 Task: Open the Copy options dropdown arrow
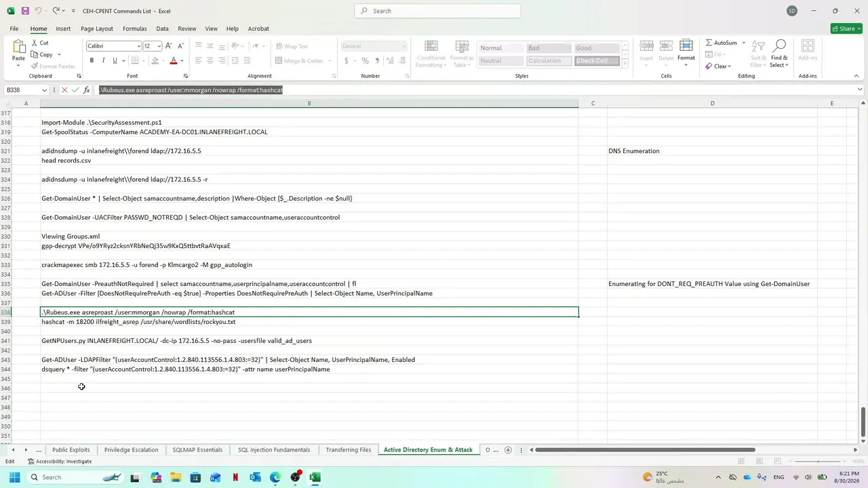coord(59,55)
